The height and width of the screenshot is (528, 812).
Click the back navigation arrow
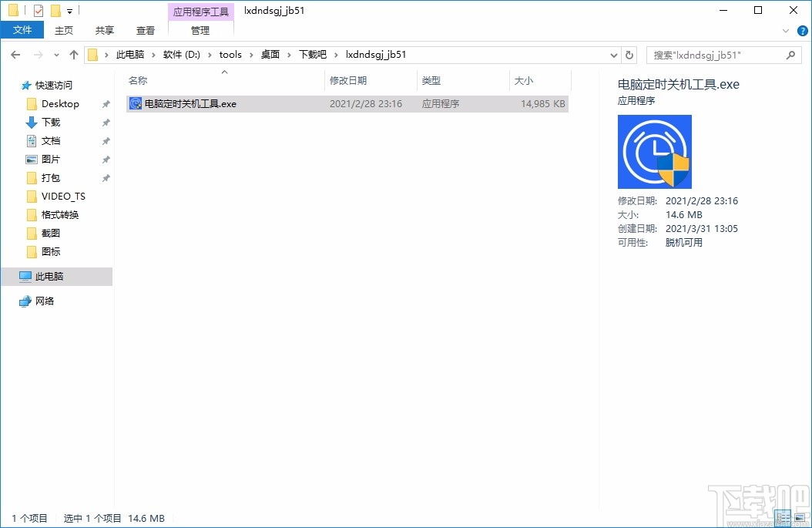coord(15,54)
